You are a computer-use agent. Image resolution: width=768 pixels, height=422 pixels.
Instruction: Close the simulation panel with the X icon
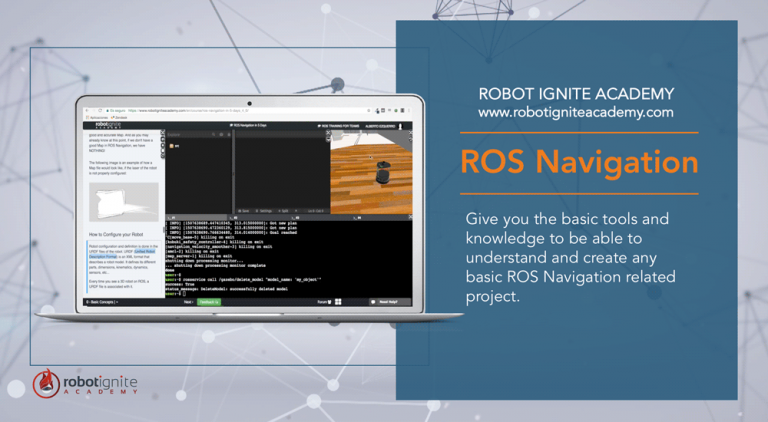[x=410, y=133]
